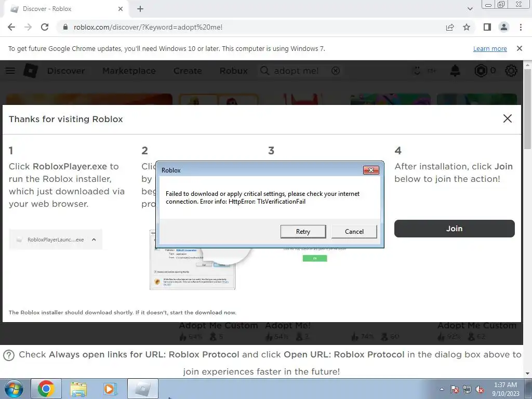Cancel the Roblox error dialog

[354, 231]
